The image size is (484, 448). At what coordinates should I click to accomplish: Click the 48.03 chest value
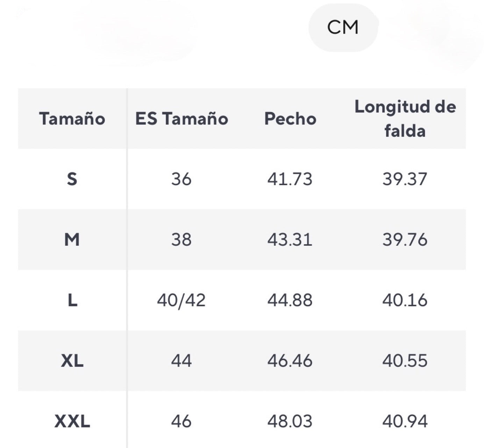click(x=290, y=421)
